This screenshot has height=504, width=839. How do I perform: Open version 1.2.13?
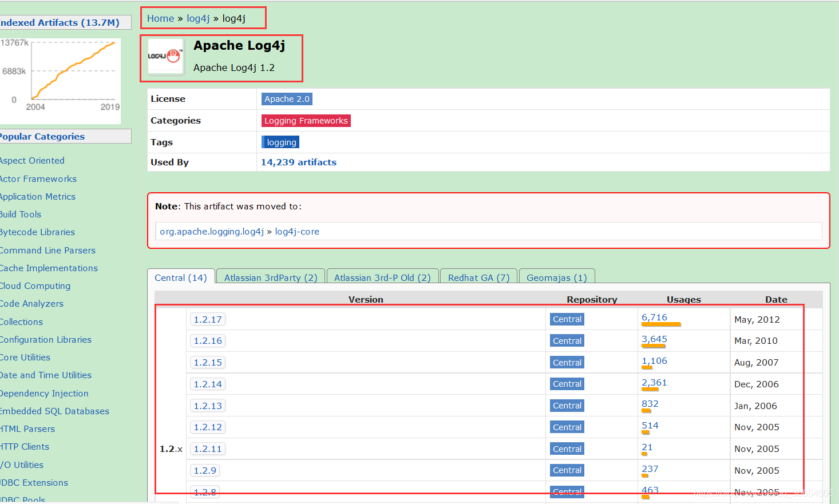(207, 406)
